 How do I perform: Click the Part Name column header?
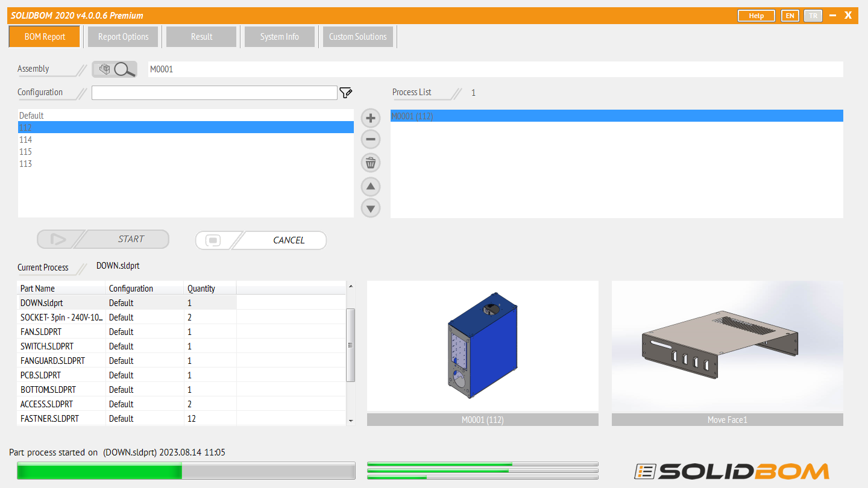(61, 289)
